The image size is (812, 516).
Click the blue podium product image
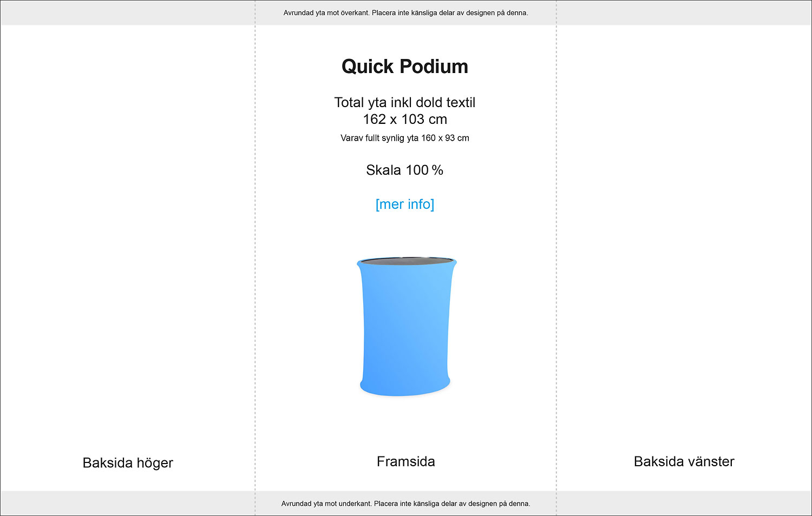coord(405,327)
